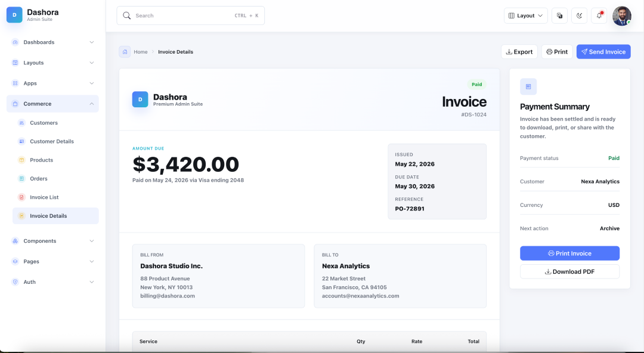Click the Download PDF button
644x353 pixels.
pyautogui.click(x=569, y=272)
